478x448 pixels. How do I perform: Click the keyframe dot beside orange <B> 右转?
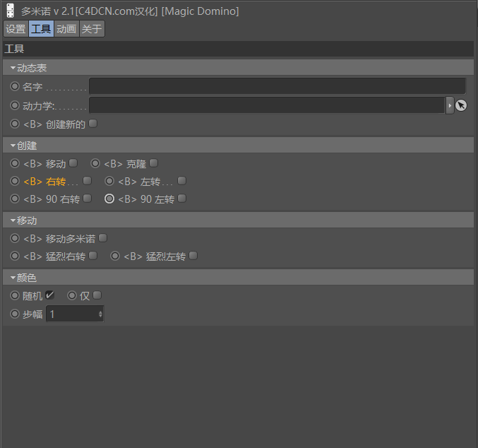[15, 181]
